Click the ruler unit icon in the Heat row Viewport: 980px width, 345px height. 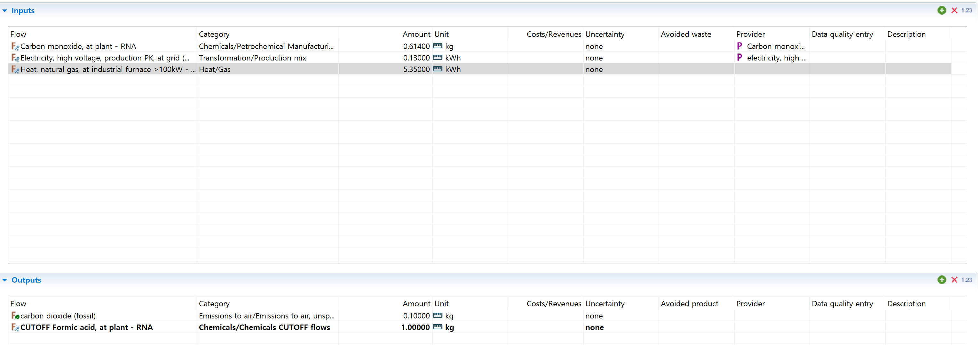[438, 69]
